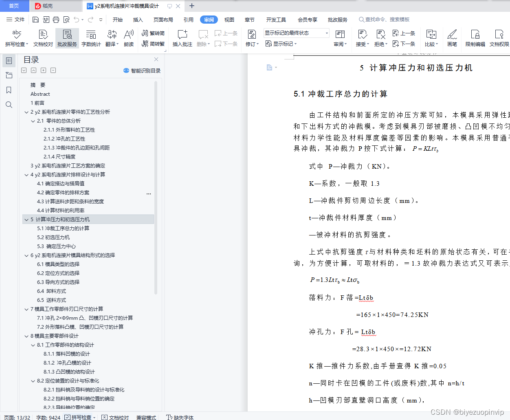Click the 比较 document compare icon
The height and width of the screenshot is (420, 510).
(431, 38)
